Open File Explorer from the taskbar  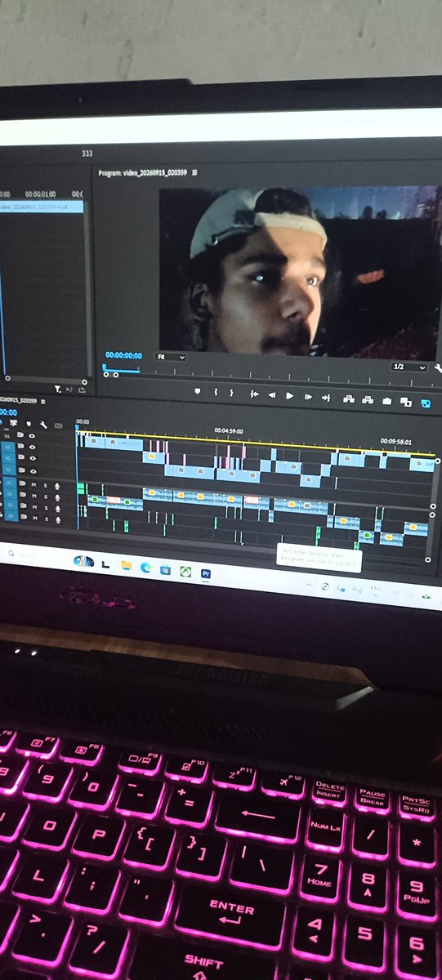[126, 565]
